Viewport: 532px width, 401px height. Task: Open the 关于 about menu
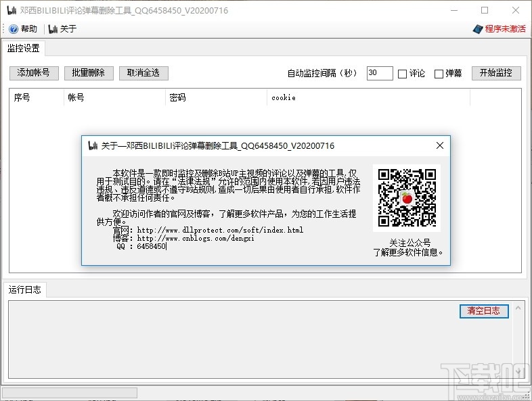63,29
